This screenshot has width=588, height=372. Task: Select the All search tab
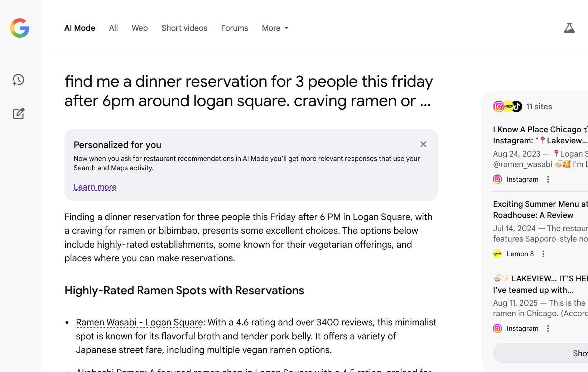pos(113,28)
